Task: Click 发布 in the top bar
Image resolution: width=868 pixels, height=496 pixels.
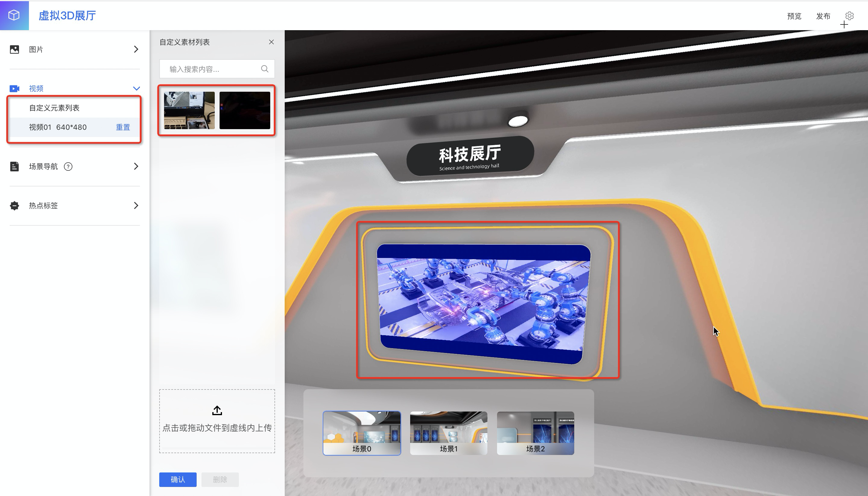Action: (823, 16)
